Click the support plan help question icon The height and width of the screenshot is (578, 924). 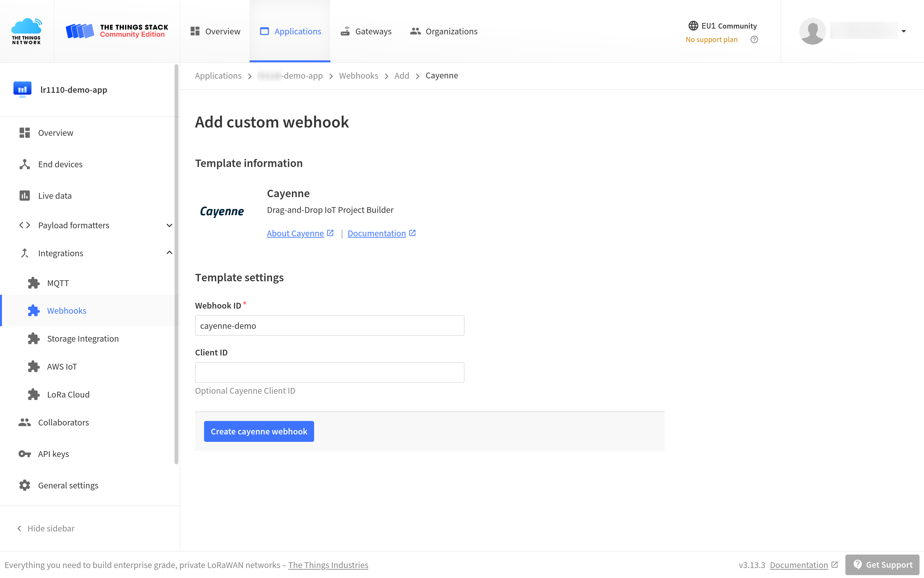tap(754, 39)
